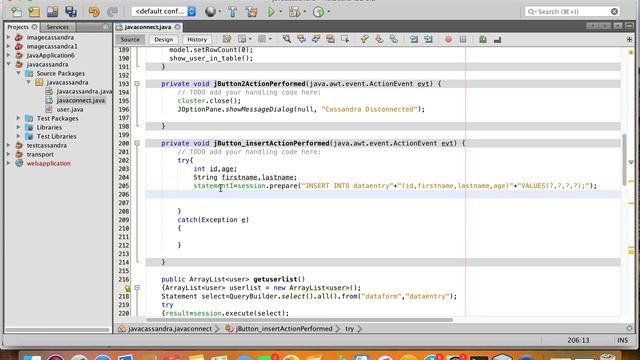640x360 pixels.
Task: Click the Projects panel horizontal scrollbar
Action: pos(57,329)
